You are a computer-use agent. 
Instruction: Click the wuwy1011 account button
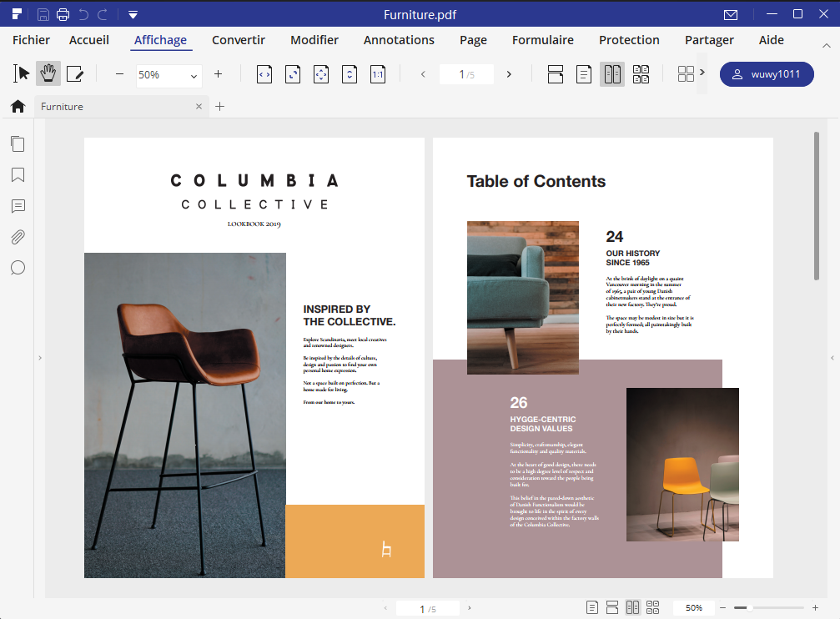tap(766, 74)
